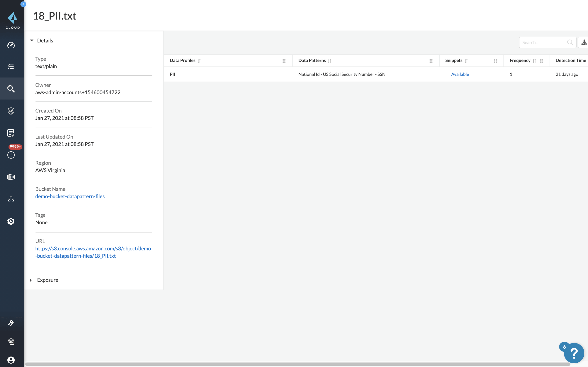
Task: Select the download icon in top right
Action: tap(584, 42)
